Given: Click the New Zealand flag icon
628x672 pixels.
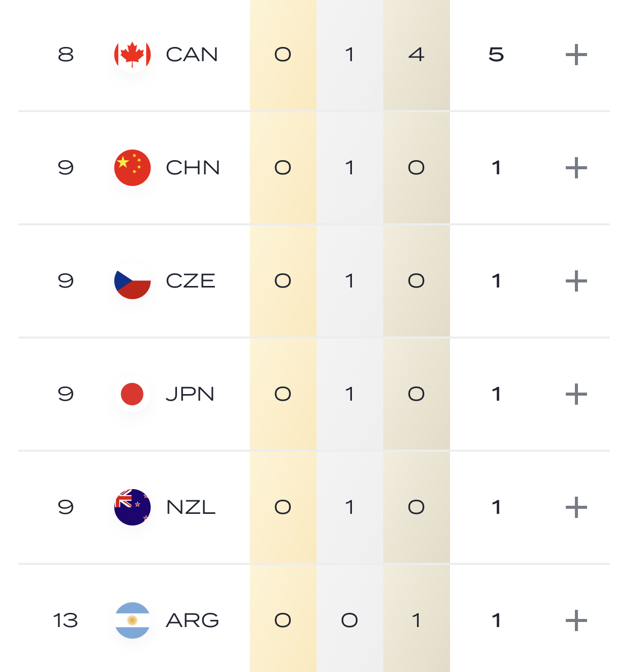Looking at the screenshot, I should 132,507.
